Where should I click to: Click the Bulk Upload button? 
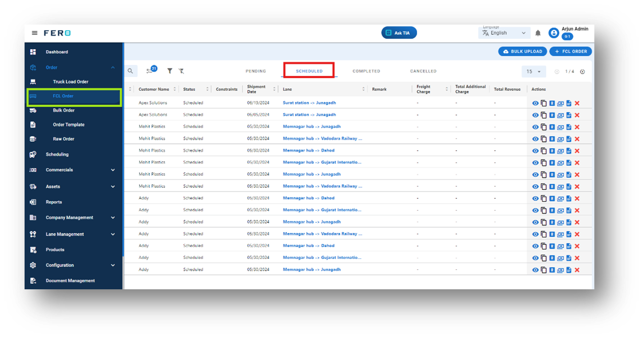click(523, 51)
